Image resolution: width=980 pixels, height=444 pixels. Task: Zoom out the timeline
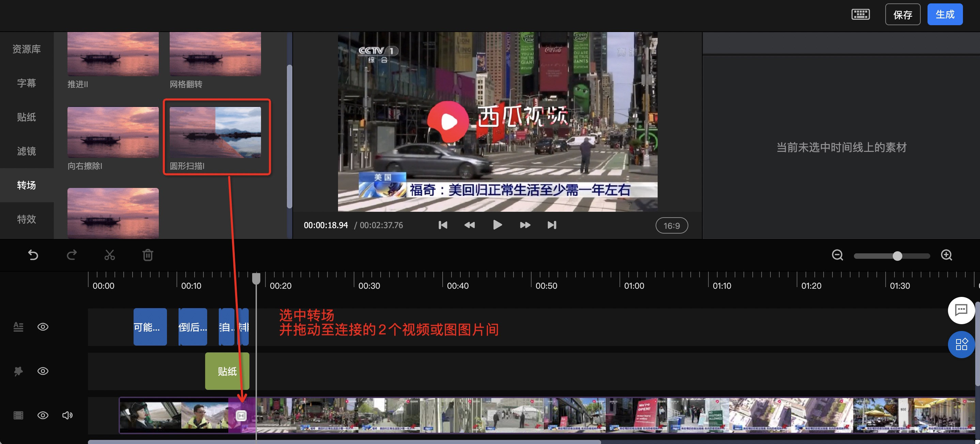pos(837,255)
